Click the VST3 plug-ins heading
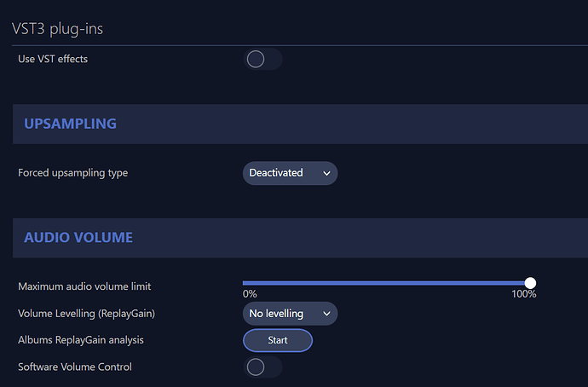The image size is (588, 387). pyautogui.click(x=58, y=28)
